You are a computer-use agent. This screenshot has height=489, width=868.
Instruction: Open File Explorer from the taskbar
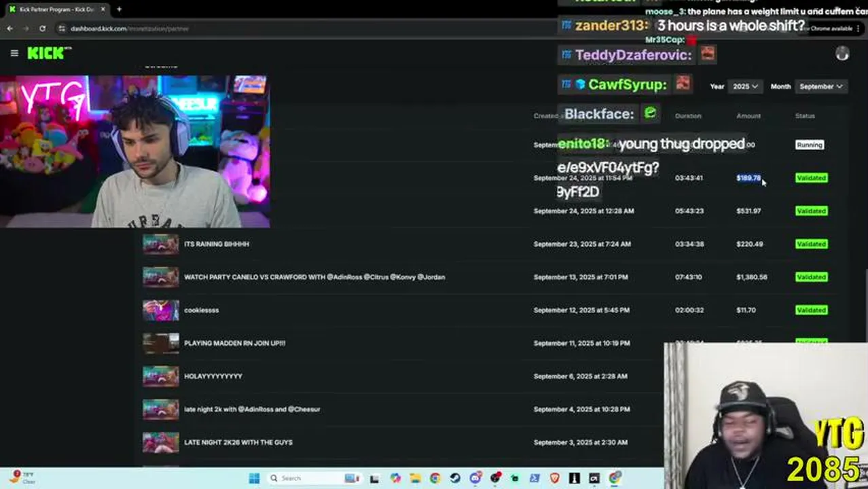[415, 478]
